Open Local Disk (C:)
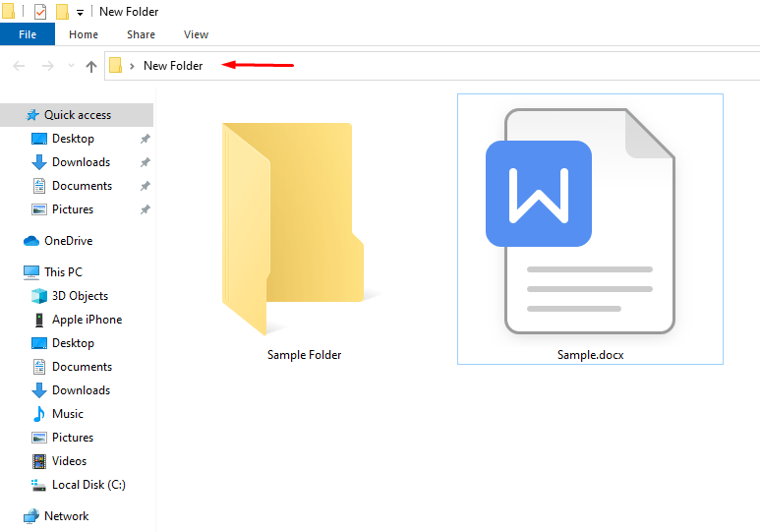This screenshot has width=760, height=532. click(x=88, y=485)
